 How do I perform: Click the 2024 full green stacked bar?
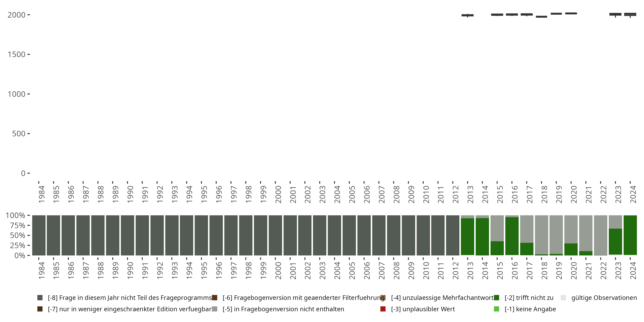click(x=630, y=235)
